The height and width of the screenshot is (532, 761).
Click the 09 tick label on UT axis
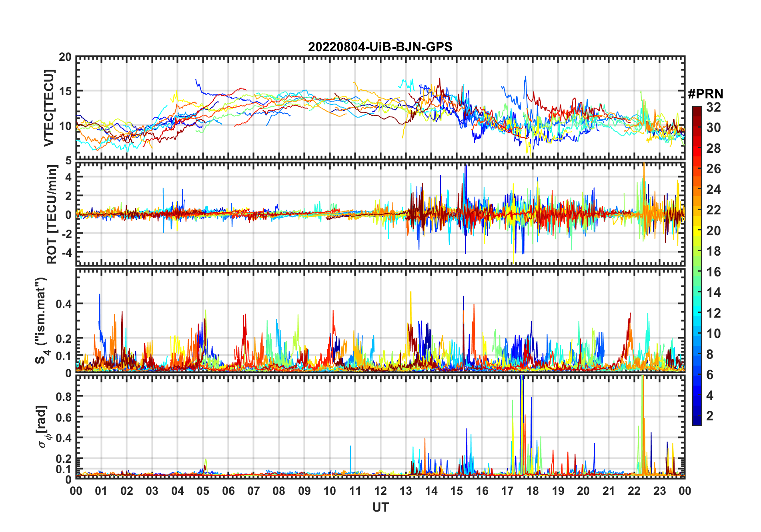pyautogui.click(x=304, y=491)
